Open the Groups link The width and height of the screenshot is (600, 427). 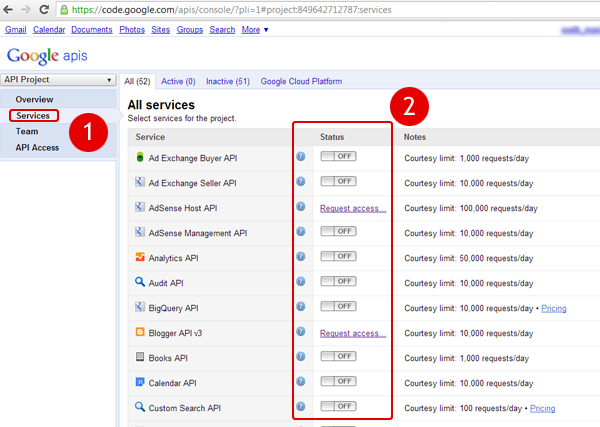190,30
